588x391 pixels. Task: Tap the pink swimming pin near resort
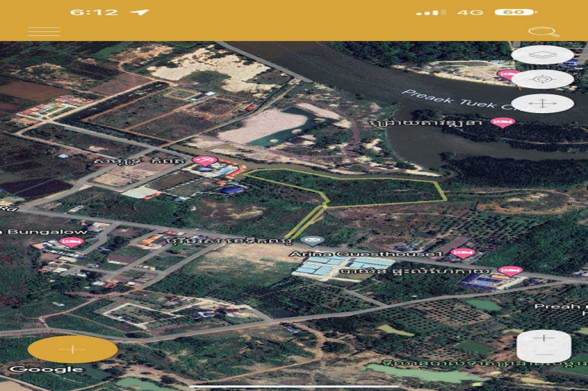(x=205, y=161)
